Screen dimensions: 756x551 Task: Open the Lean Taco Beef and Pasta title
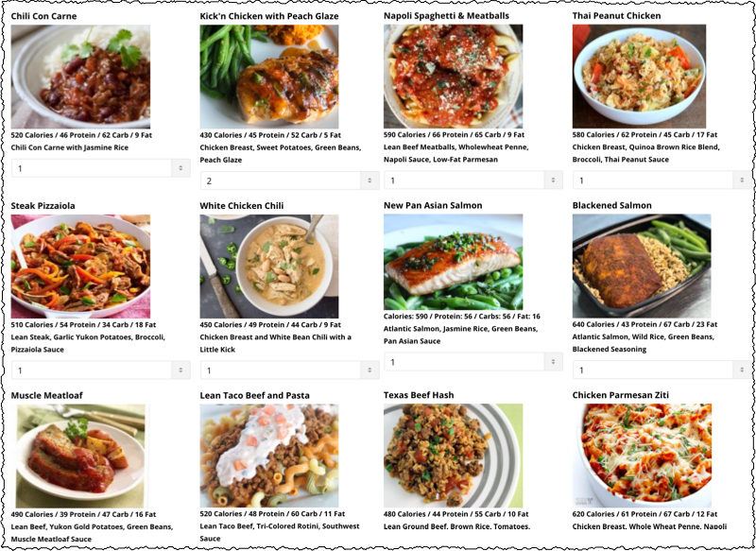pos(254,395)
